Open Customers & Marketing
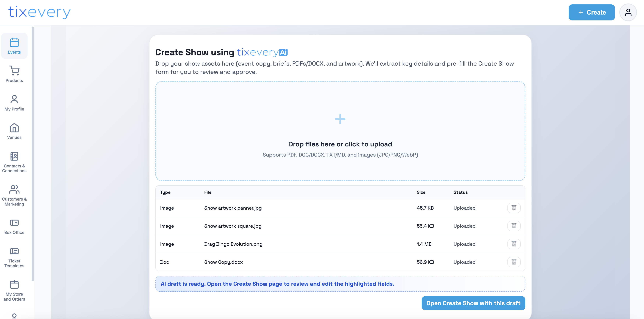The image size is (644, 319). (14, 195)
